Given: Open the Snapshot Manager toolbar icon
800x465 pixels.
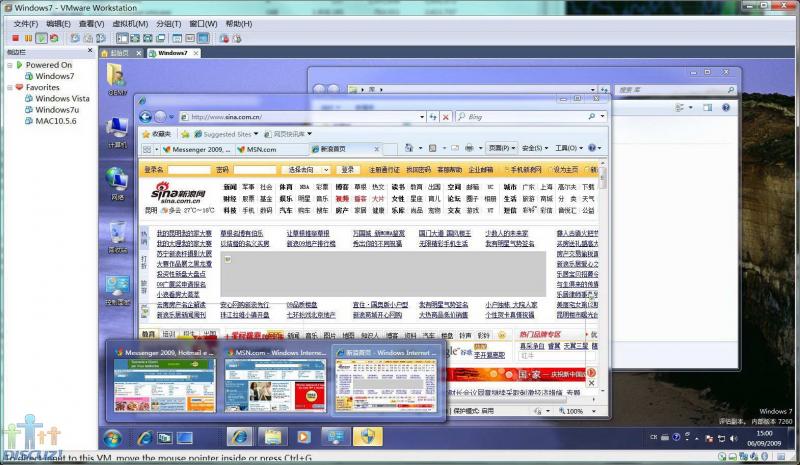Looking at the screenshot, I should pyautogui.click(x=101, y=38).
